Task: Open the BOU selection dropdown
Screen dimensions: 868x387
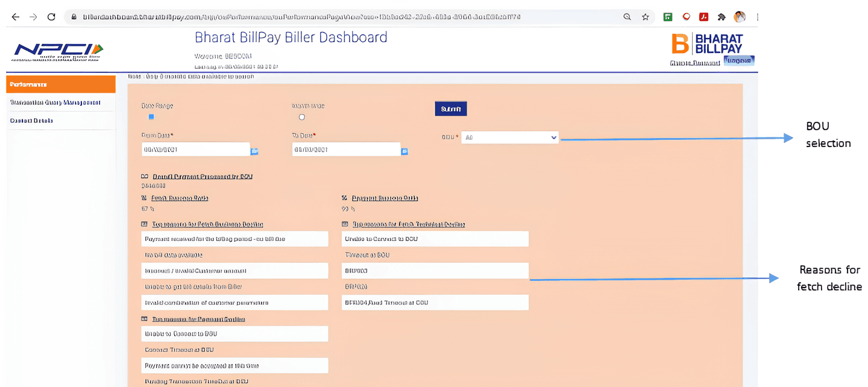Action: point(510,137)
